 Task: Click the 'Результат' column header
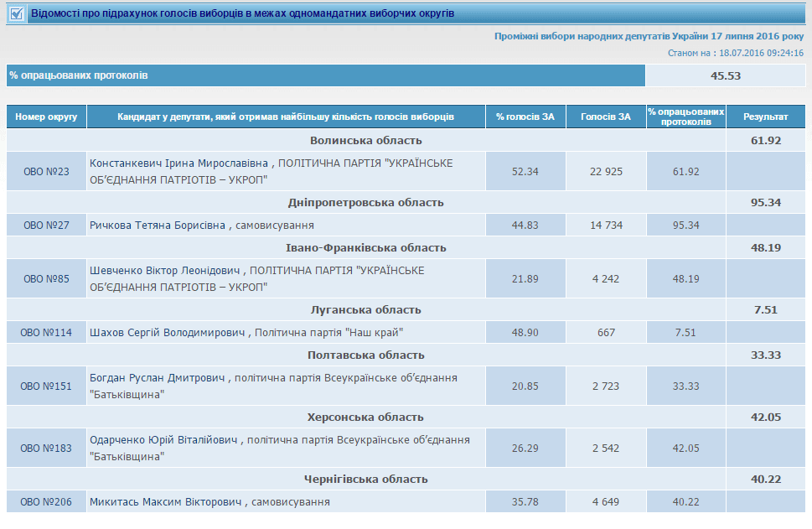coord(767,117)
